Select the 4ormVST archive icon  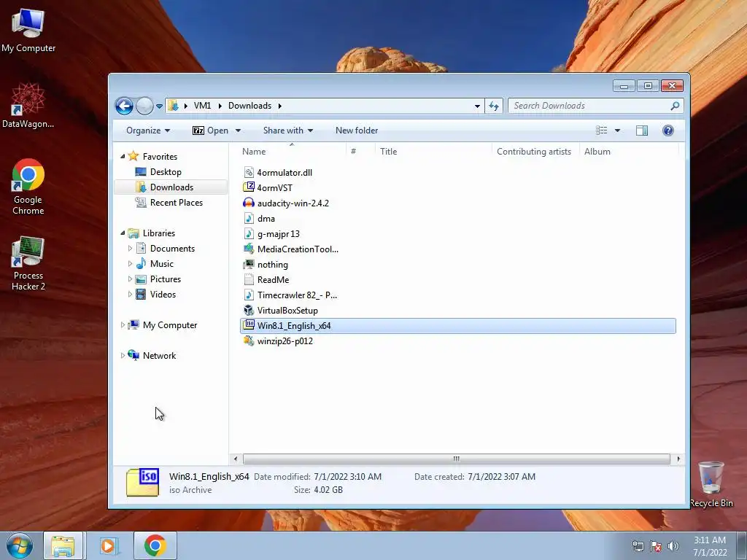pyautogui.click(x=249, y=187)
